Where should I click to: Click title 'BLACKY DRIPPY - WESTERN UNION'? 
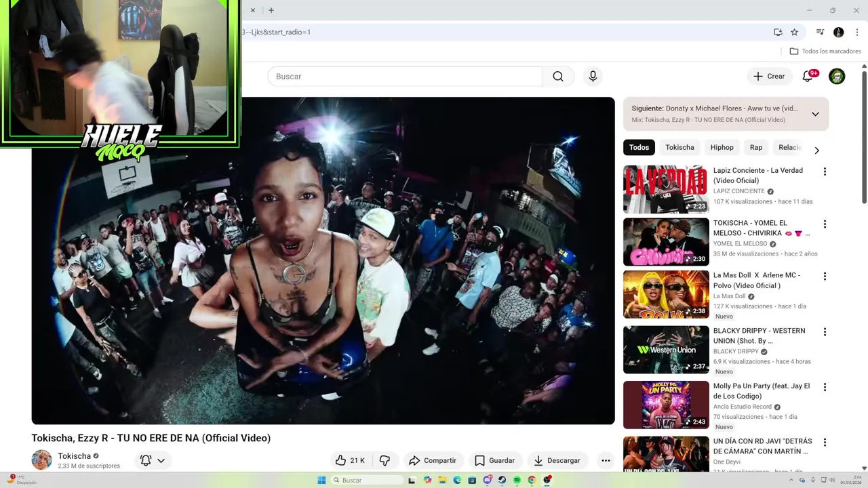tap(759, 335)
